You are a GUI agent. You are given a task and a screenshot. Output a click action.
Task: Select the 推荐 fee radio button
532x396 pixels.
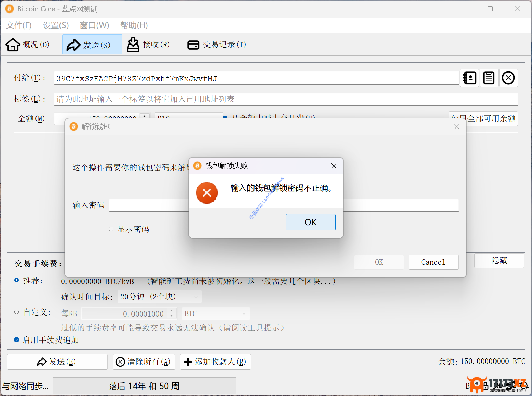pos(16,280)
